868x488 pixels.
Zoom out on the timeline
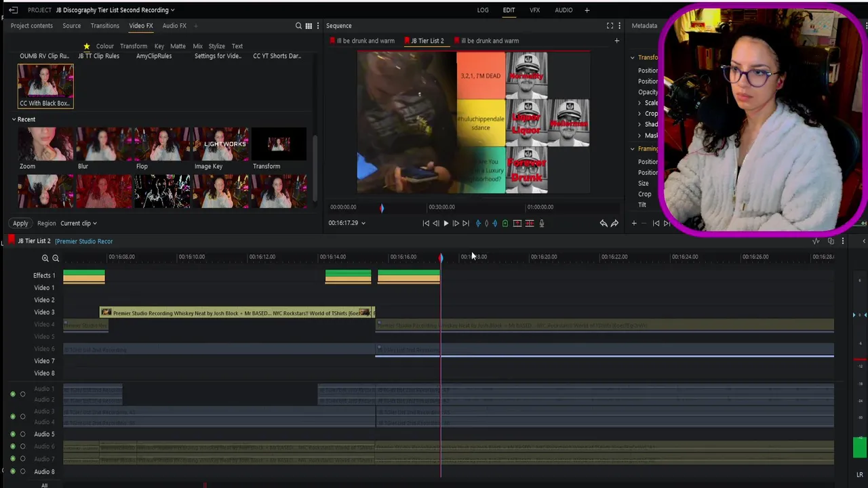pos(56,258)
